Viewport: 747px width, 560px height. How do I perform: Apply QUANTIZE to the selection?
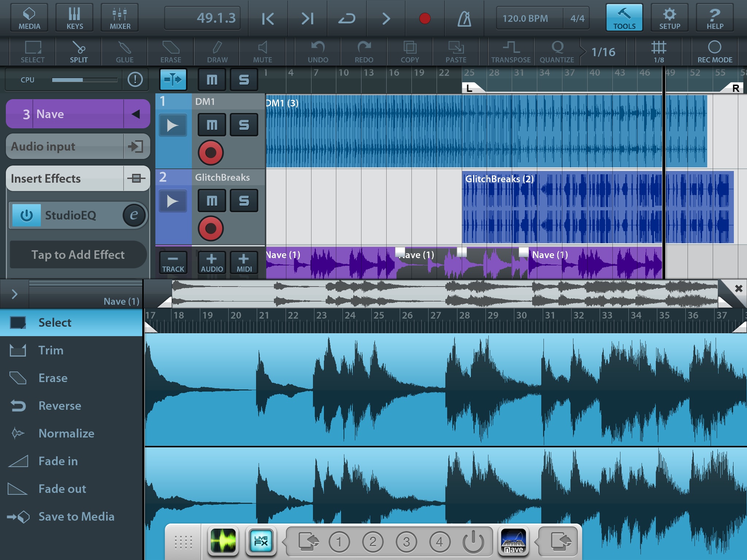[x=557, y=52]
